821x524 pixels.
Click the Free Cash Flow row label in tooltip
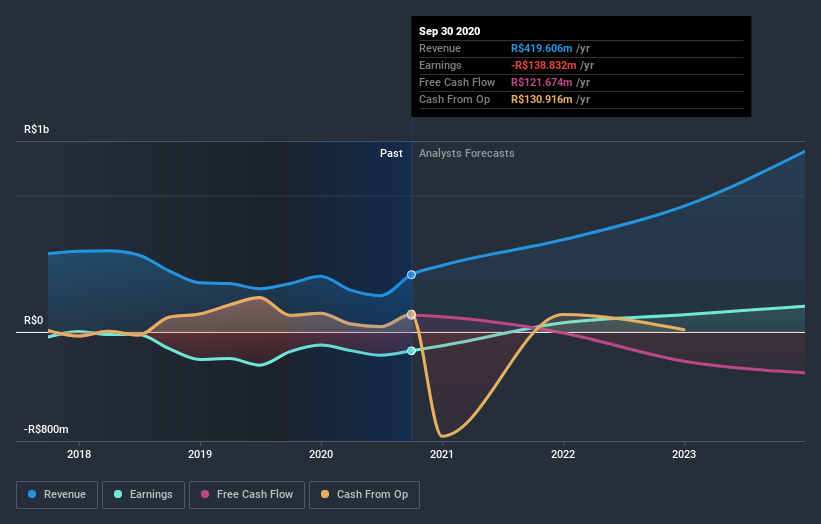457,82
